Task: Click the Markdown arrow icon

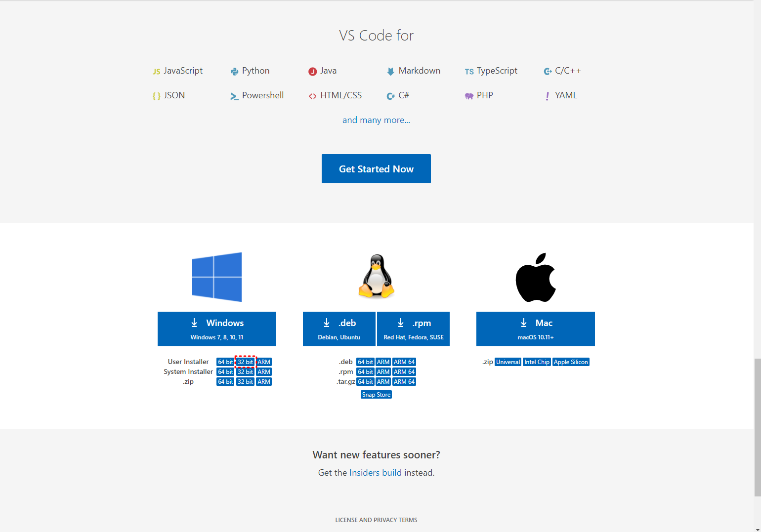Action: click(390, 72)
